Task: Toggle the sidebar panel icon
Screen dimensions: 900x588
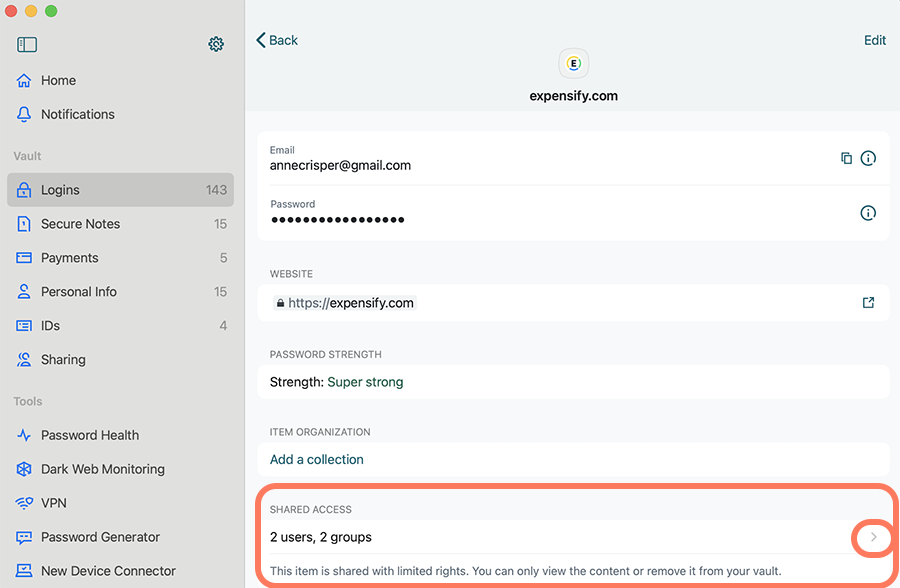Action: 27,44
